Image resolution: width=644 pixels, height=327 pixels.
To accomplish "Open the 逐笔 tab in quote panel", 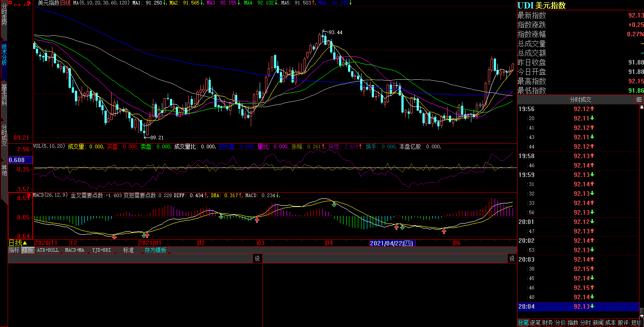I will [x=535, y=323].
